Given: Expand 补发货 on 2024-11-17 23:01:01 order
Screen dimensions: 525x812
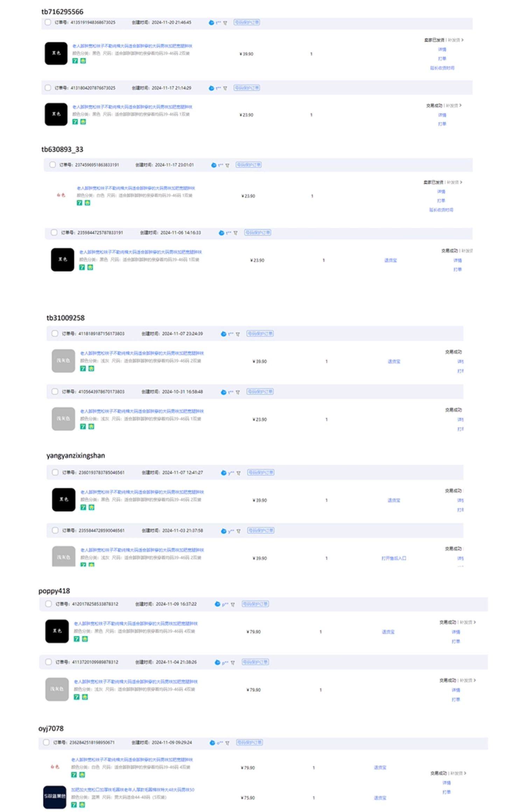Looking at the screenshot, I should pyautogui.click(x=461, y=182).
